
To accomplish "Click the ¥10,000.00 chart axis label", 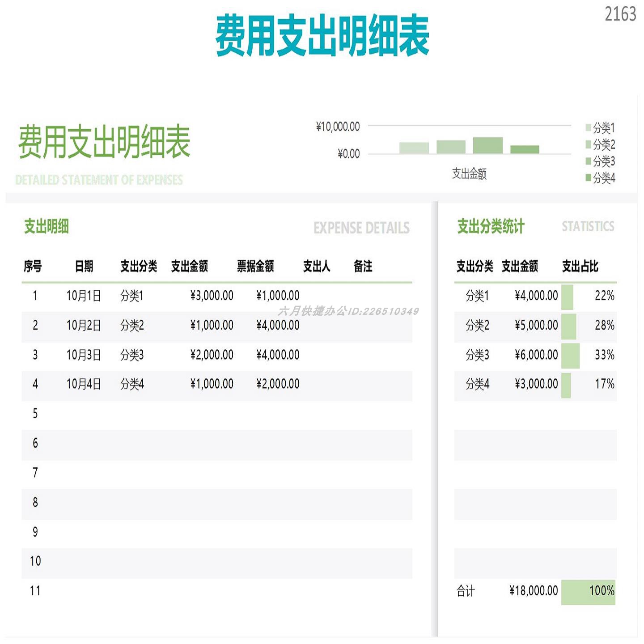I will click(338, 127).
